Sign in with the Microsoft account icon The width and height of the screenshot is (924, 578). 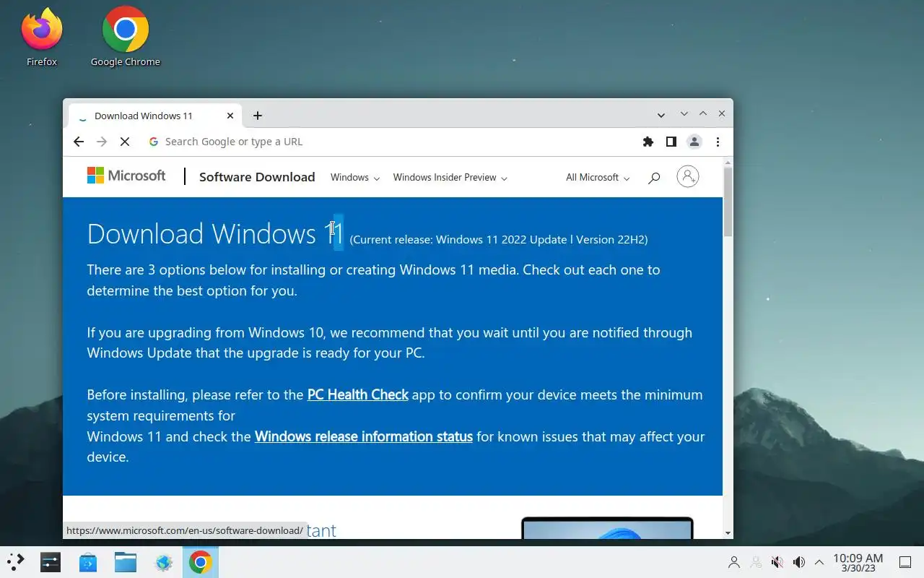point(688,176)
